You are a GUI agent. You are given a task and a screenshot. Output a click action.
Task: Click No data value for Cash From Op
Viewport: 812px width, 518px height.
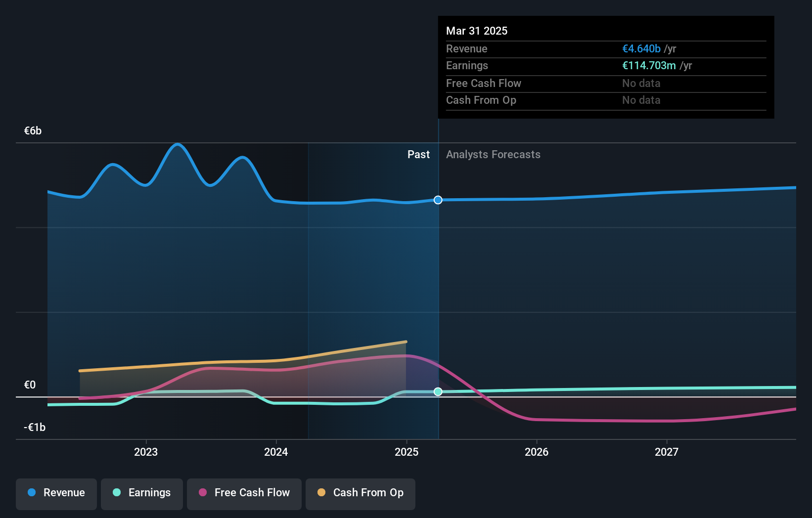coord(641,100)
